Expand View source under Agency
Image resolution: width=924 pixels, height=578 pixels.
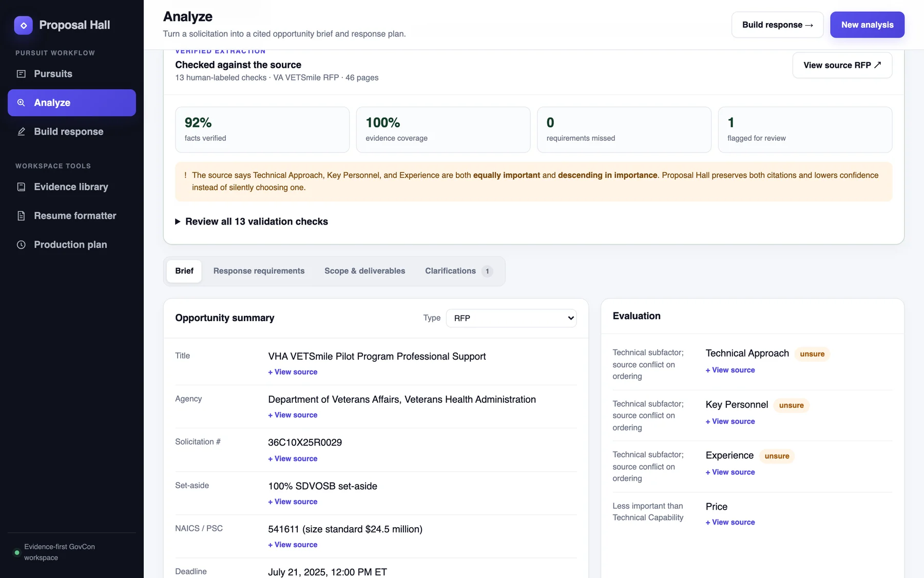pos(293,415)
